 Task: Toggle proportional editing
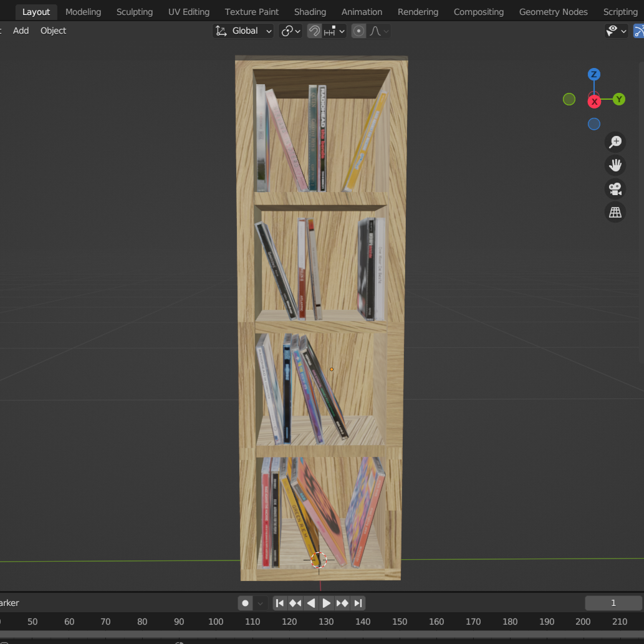pyautogui.click(x=358, y=31)
